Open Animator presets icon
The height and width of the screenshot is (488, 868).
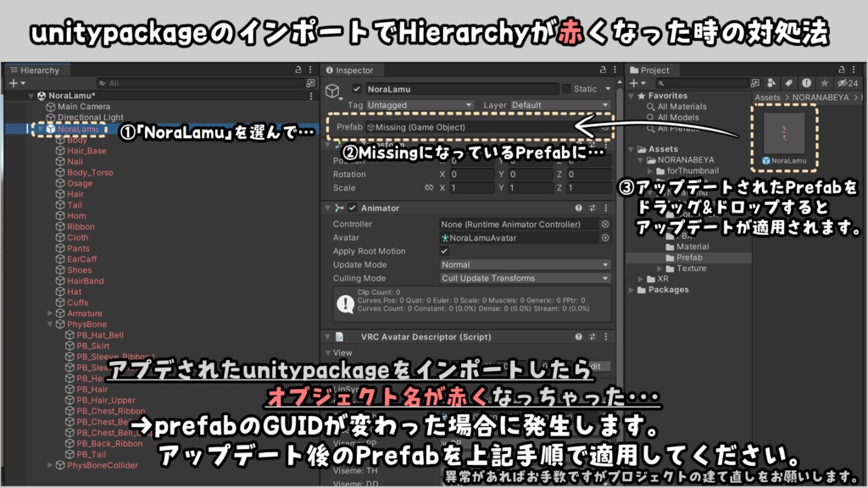593,208
